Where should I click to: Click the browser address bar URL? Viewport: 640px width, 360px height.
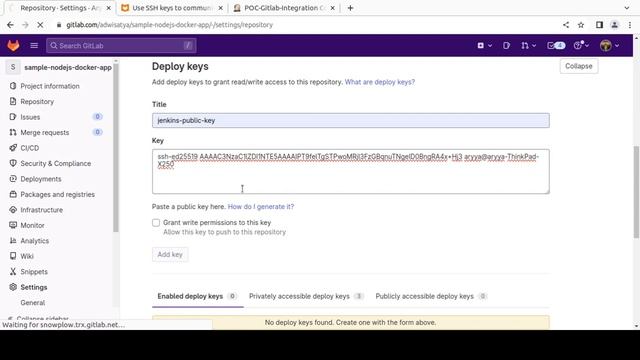[169, 25]
